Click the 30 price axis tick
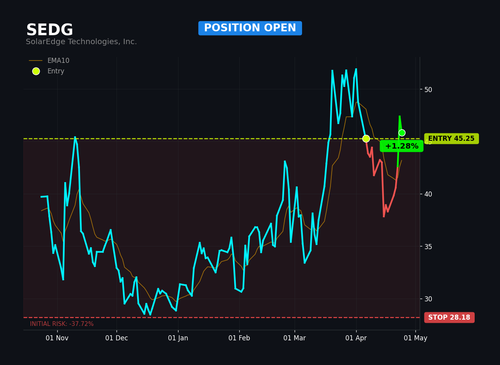This screenshot has width=500, height=365. [428, 299]
